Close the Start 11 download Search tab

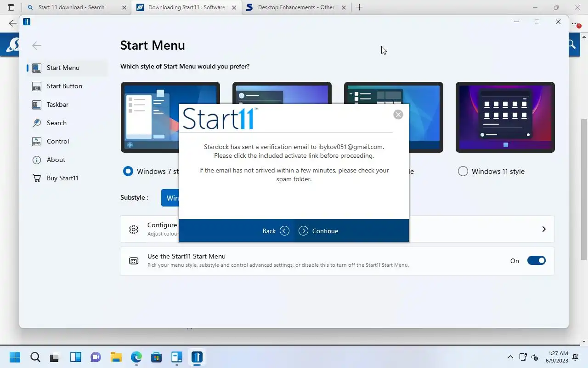[x=124, y=7]
